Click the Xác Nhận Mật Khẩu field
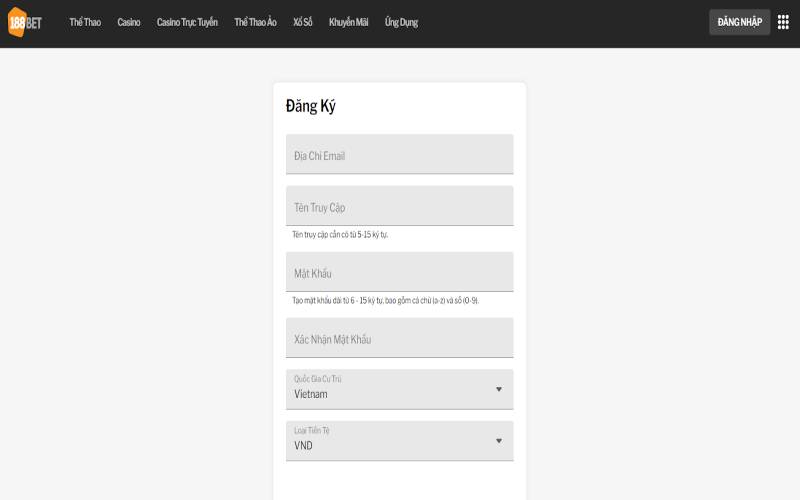This screenshot has height=500, width=800. (399, 338)
